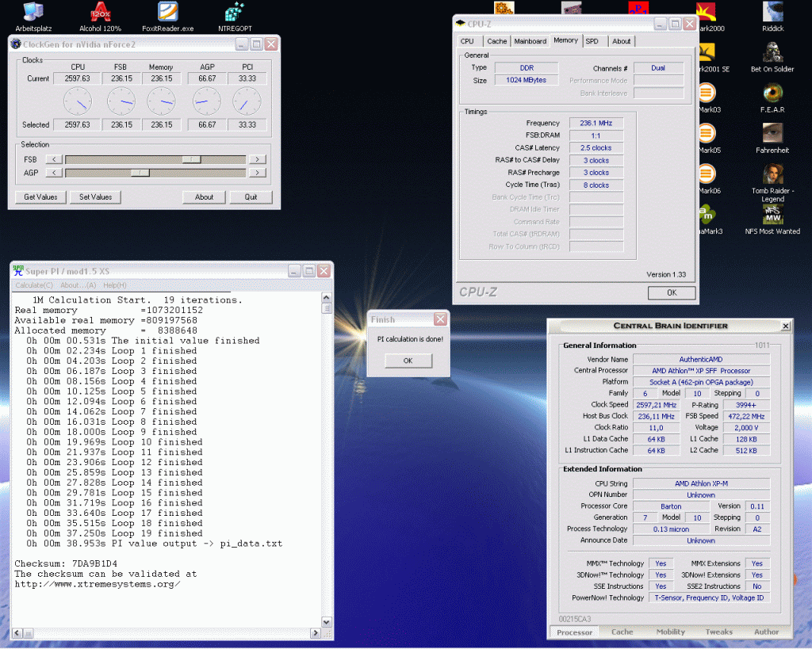The image size is (812, 649).
Task: Click the ClockGen title bar icon
Action: pos(16,44)
